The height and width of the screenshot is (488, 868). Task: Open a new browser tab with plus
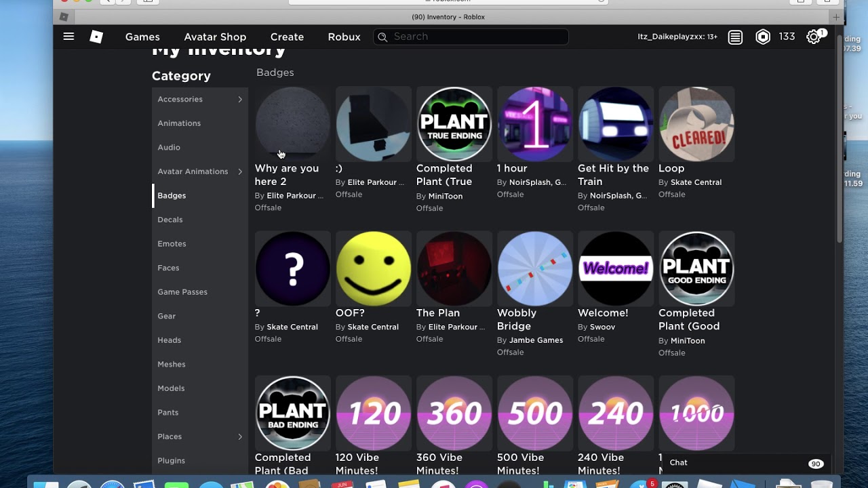(836, 17)
